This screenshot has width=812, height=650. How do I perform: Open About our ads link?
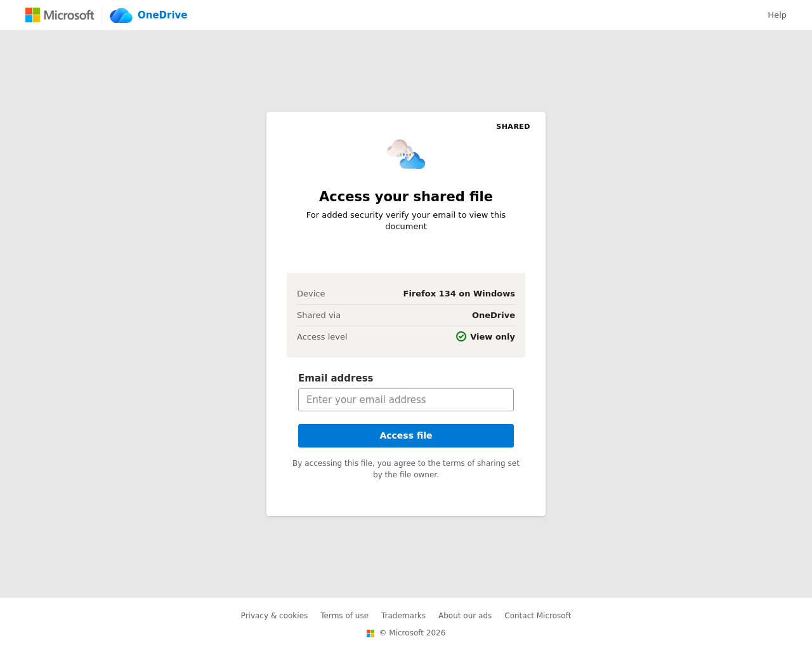[465, 616]
